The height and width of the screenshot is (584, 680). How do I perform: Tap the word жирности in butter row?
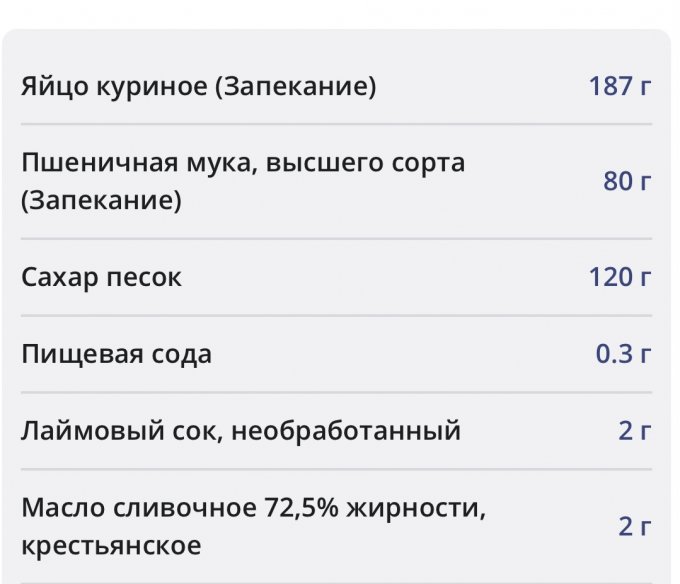pos(412,508)
